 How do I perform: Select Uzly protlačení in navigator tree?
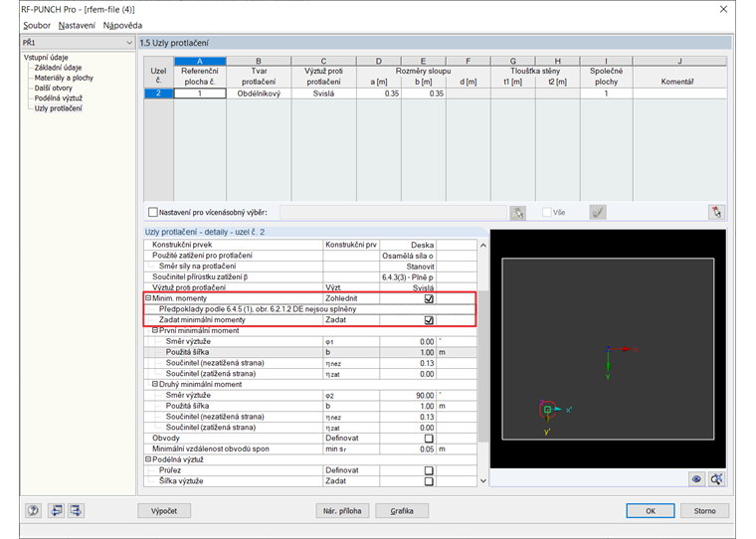coord(58,108)
